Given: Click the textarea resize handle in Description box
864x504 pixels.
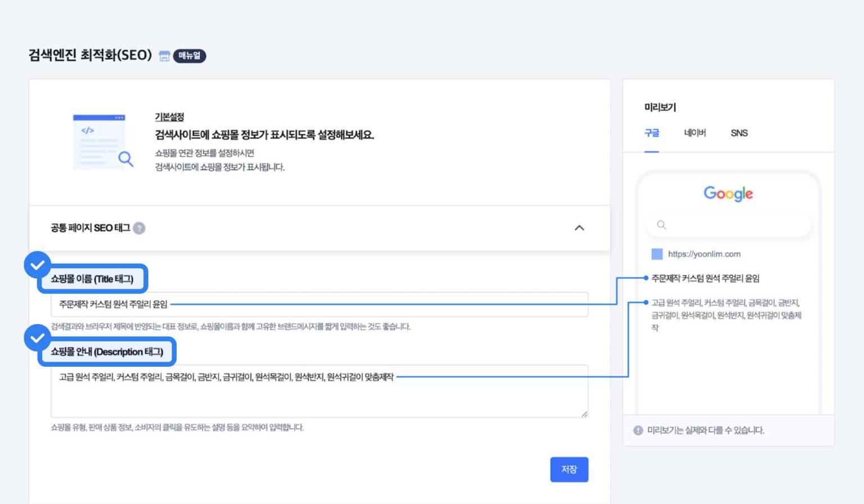Looking at the screenshot, I should point(584,414).
